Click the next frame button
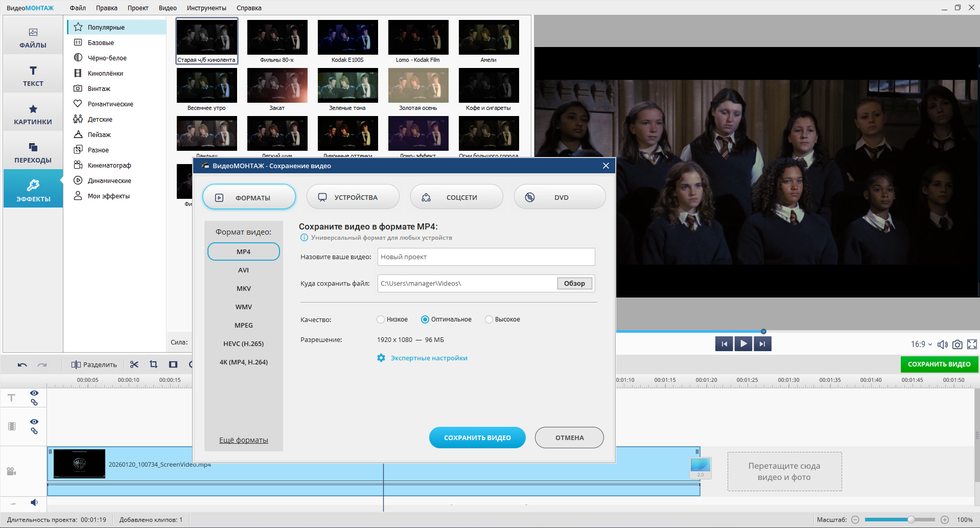 [762, 344]
